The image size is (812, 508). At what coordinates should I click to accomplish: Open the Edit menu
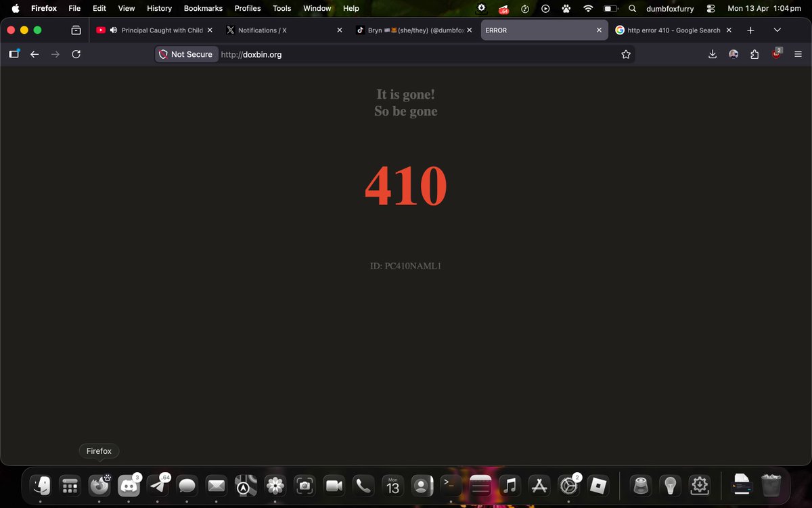pos(99,8)
